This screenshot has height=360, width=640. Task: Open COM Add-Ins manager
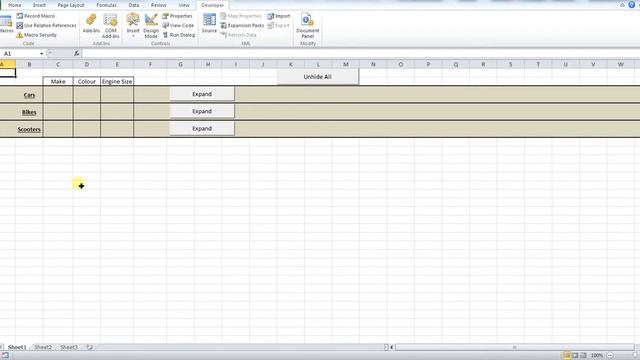coord(111,26)
